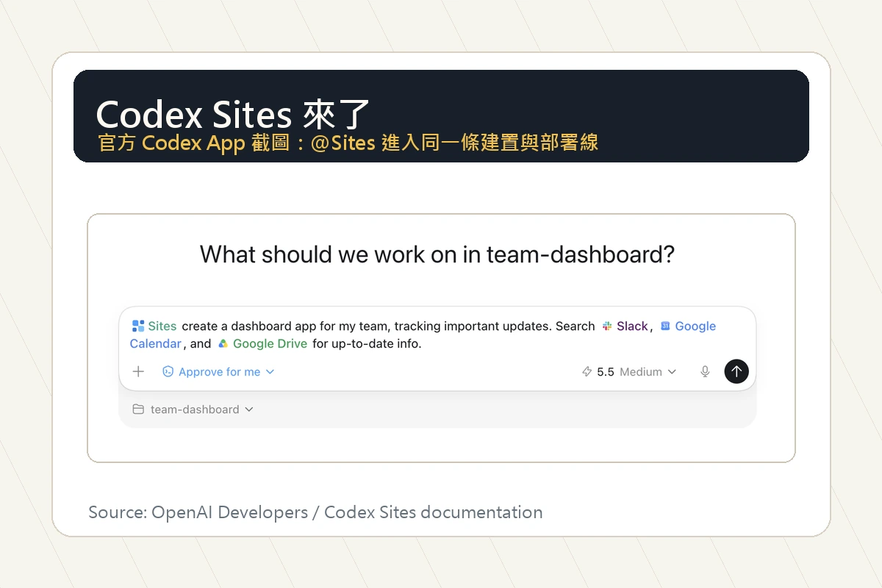Click the lightning bolt icon beside 5.5
Image resolution: width=882 pixels, height=588 pixels.
pyautogui.click(x=587, y=372)
